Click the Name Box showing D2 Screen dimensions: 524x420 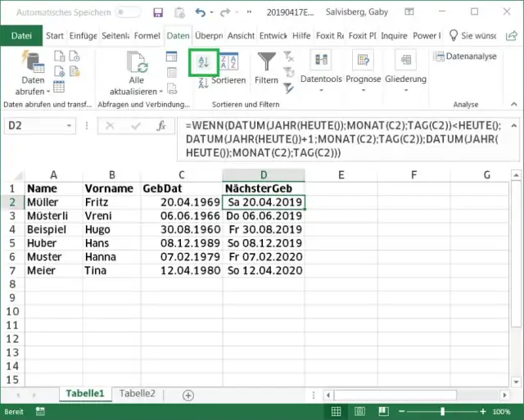coord(41,126)
